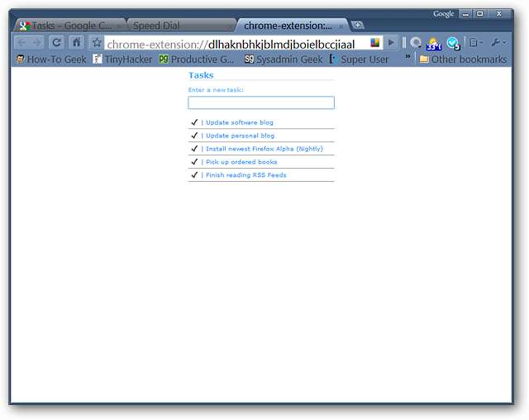Check off Update software blog
Image resolution: width=529 pixels, height=420 pixels.
(x=194, y=122)
